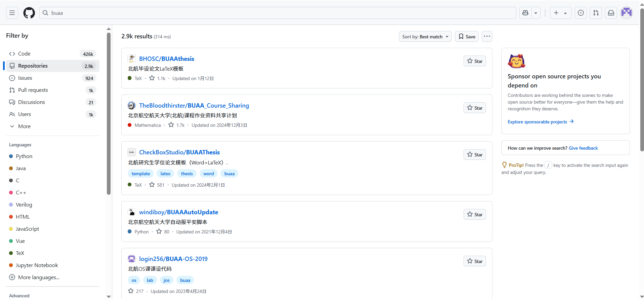Open windiboy/BUAAAutoUpdate repository
Screen dimensions: 644x299
point(178,212)
